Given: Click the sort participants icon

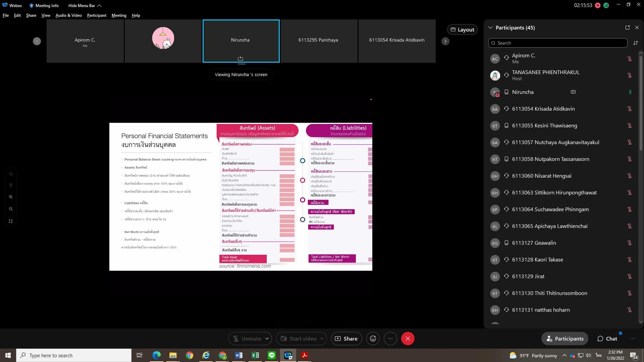Looking at the screenshot, I should [635, 43].
